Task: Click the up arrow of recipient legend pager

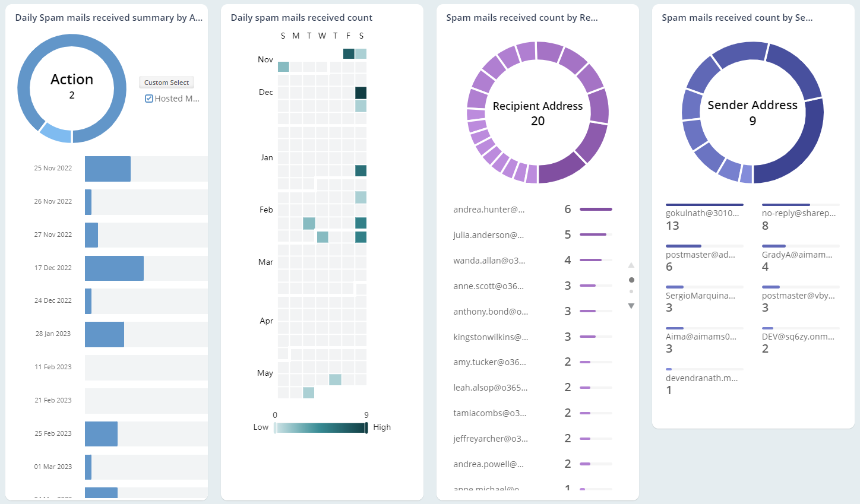Action: (x=631, y=265)
